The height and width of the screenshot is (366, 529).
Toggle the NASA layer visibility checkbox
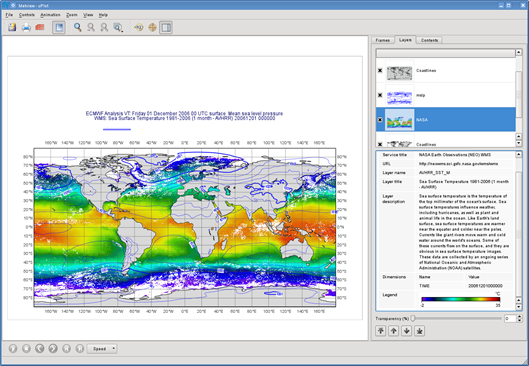[x=380, y=120]
